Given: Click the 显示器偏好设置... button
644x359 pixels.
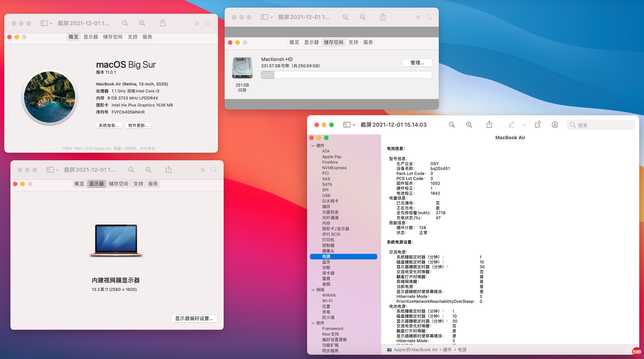Looking at the screenshot, I should (194, 318).
